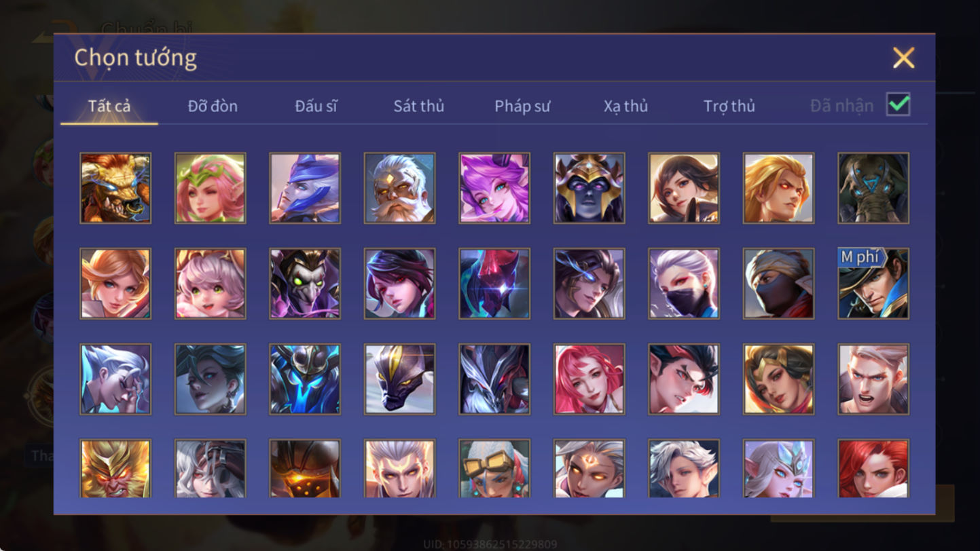
Task: Select the golden monkey king hero
Action: (x=115, y=468)
